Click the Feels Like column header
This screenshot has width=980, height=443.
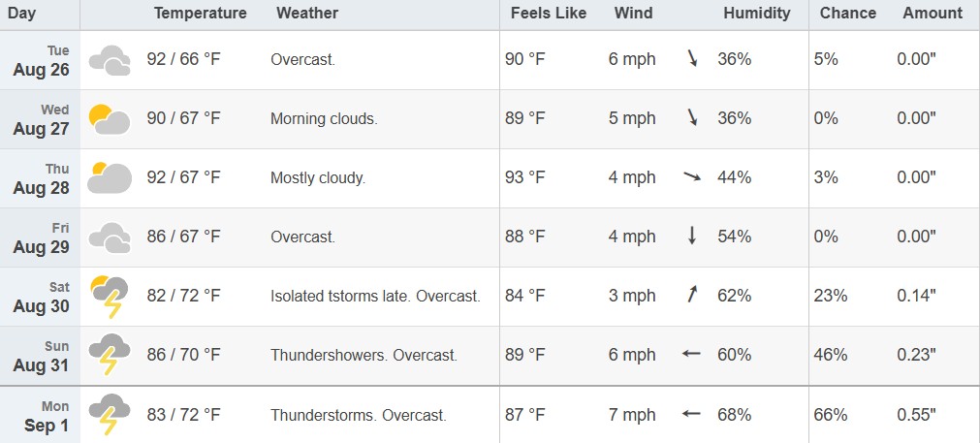click(x=549, y=14)
